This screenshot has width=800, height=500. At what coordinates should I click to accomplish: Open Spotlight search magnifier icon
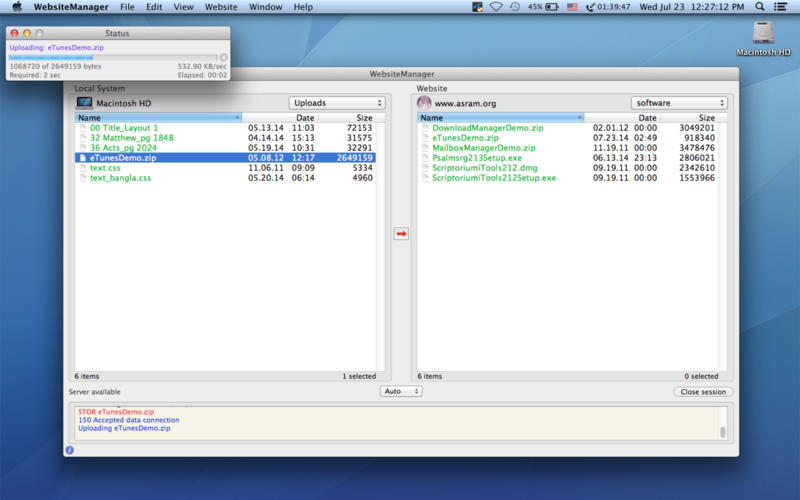click(x=786, y=7)
